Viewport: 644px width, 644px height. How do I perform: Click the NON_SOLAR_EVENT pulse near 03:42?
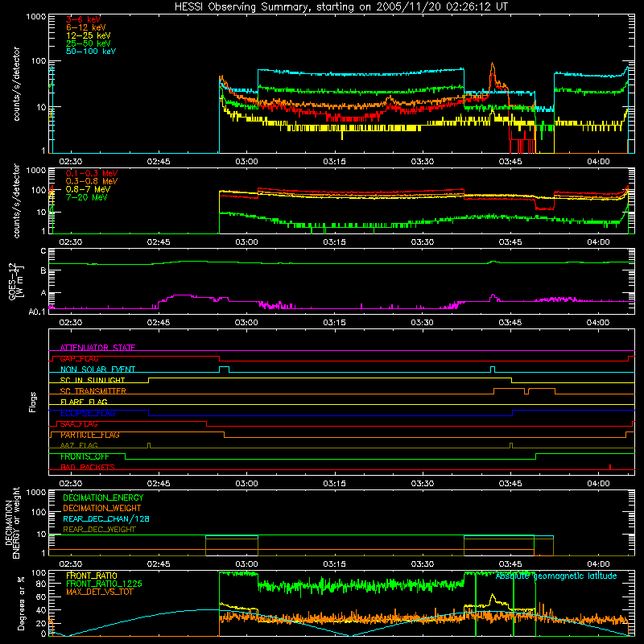[x=493, y=369]
